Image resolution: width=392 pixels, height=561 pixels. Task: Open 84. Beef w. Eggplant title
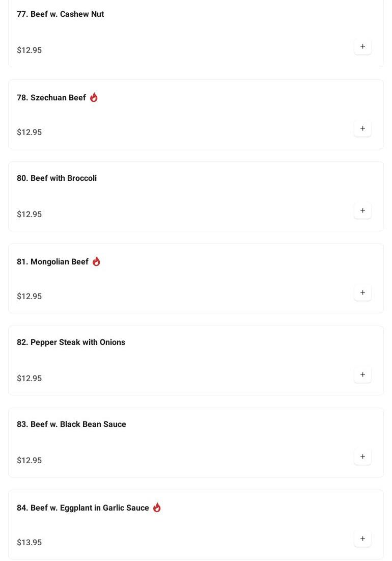click(83, 508)
